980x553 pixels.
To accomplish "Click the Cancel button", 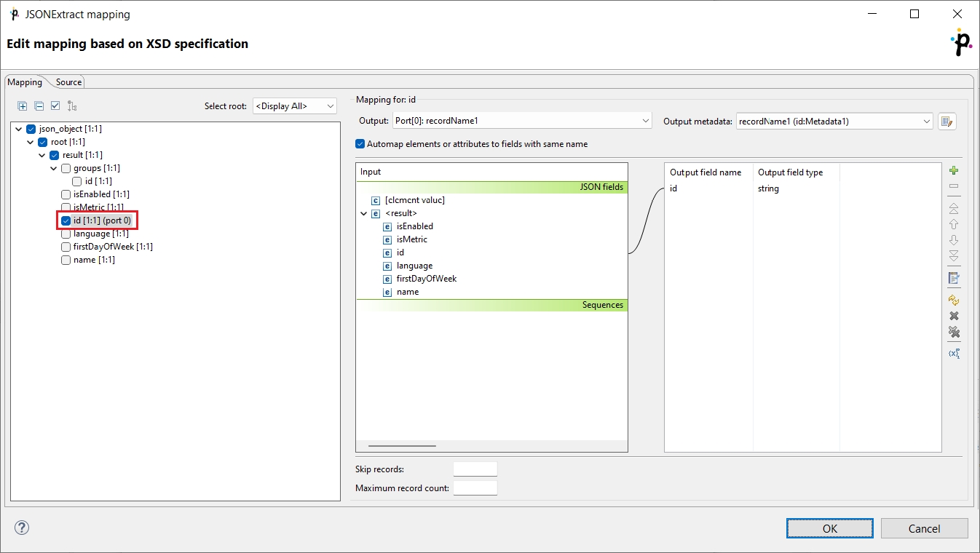I will (x=924, y=528).
